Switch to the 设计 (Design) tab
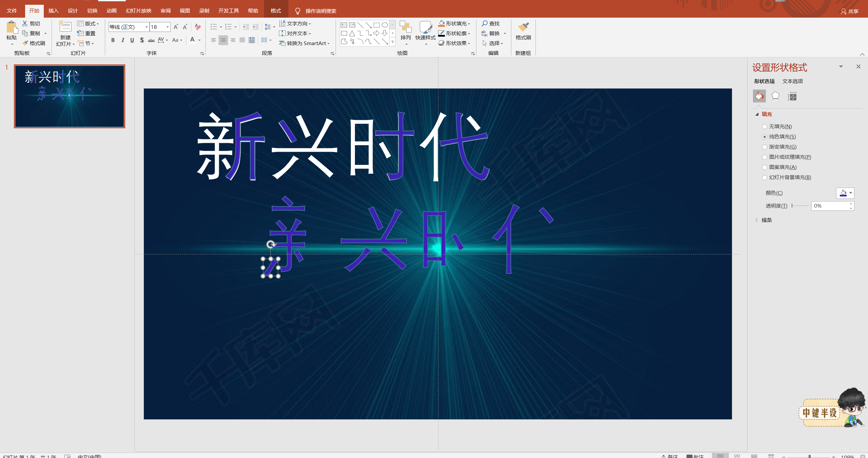 pyautogui.click(x=73, y=11)
